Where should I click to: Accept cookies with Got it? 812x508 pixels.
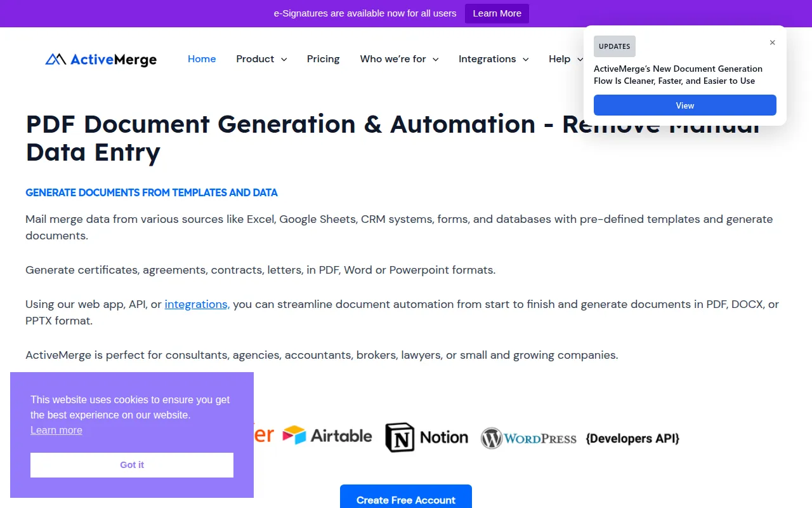click(x=132, y=465)
